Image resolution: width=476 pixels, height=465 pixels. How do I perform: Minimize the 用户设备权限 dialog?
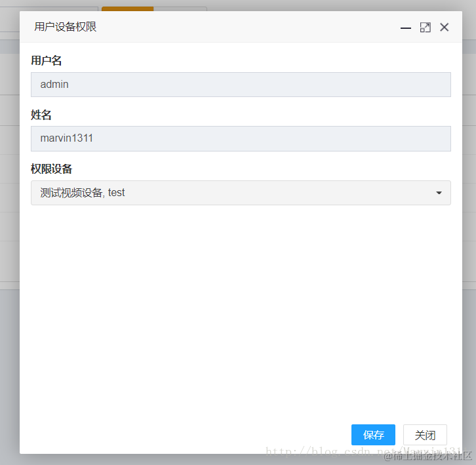coord(406,28)
